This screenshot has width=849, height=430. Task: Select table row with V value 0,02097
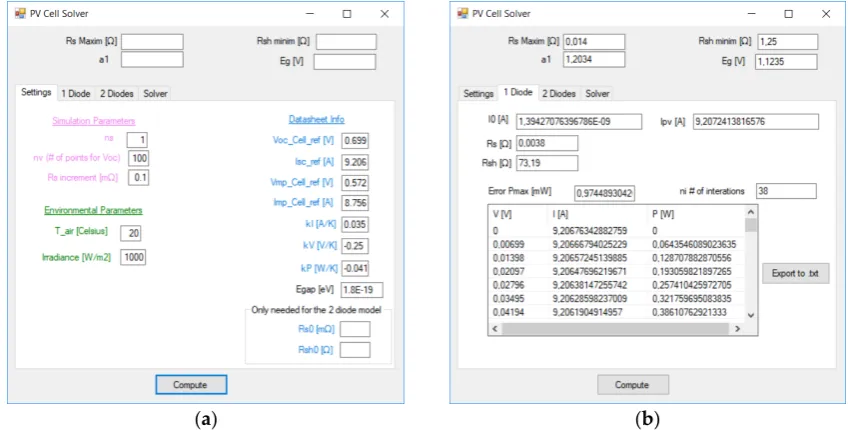tap(617, 271)
